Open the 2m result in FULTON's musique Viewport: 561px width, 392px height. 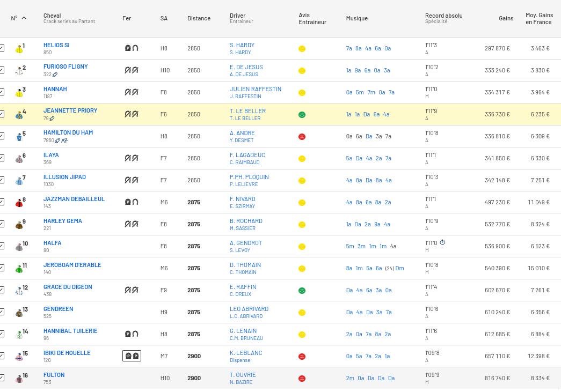[350, 378]
